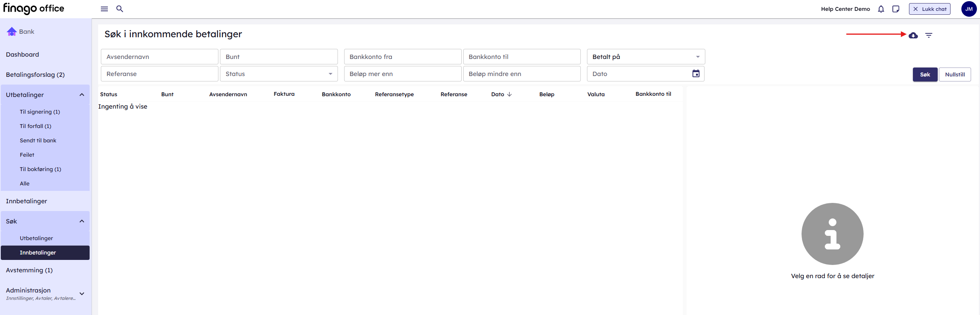Click the Bank home icon
The width and height of the screenshot is (980, 315).
[12, 32]
